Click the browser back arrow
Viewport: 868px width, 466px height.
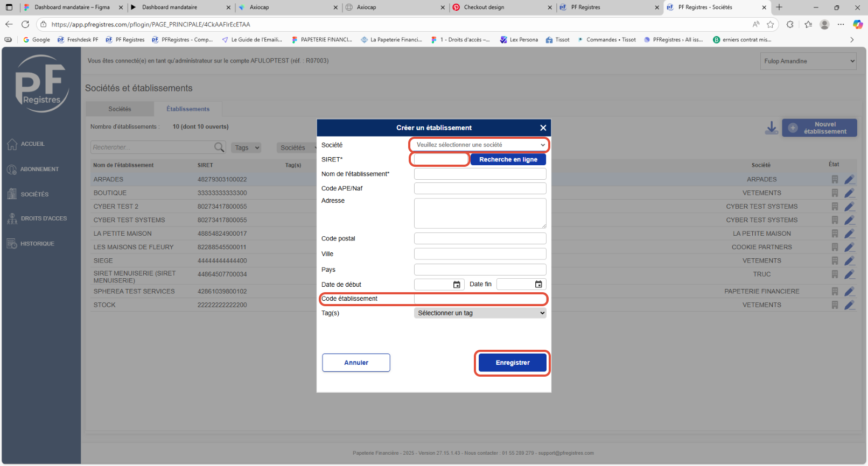point(9,24)
